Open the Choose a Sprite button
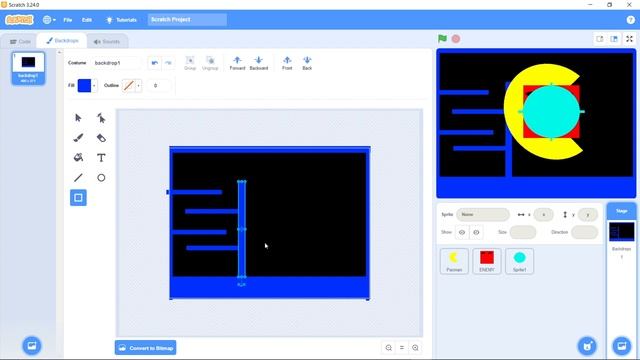Screen dimensions: 640x360 [x=587, y=346]
